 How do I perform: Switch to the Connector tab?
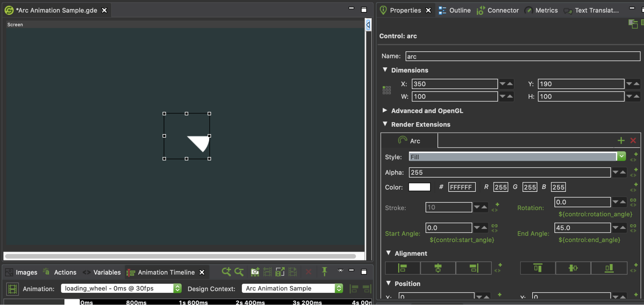pos(498,10)
